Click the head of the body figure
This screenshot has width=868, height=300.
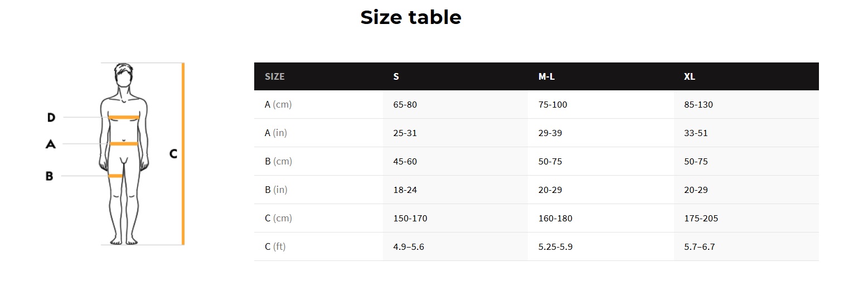[x=124, y=75]
